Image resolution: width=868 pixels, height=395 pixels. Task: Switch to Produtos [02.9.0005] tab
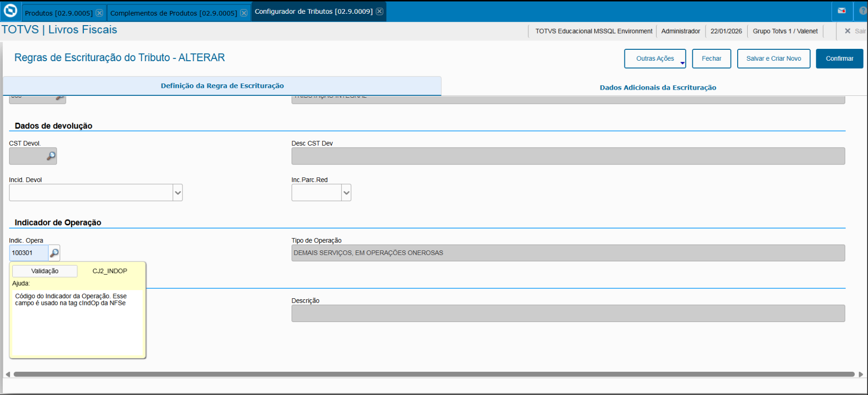click(x=59, y=13)
